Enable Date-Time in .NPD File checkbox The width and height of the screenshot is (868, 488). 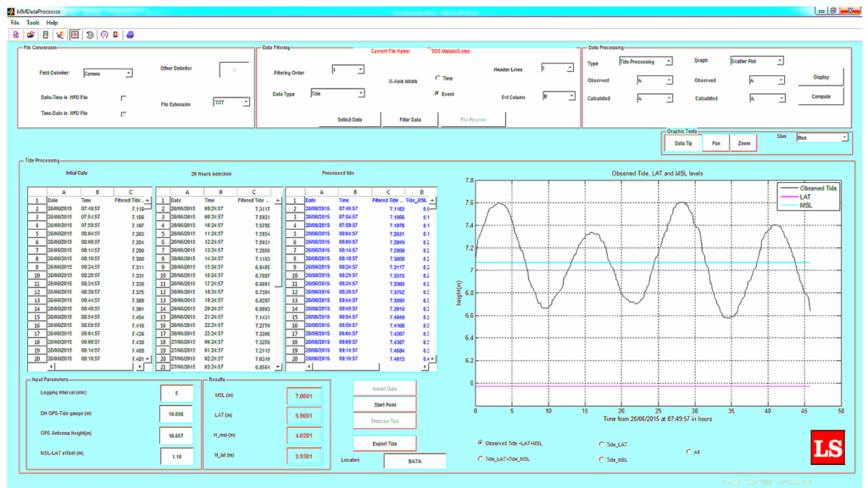[x=124, y=97]
